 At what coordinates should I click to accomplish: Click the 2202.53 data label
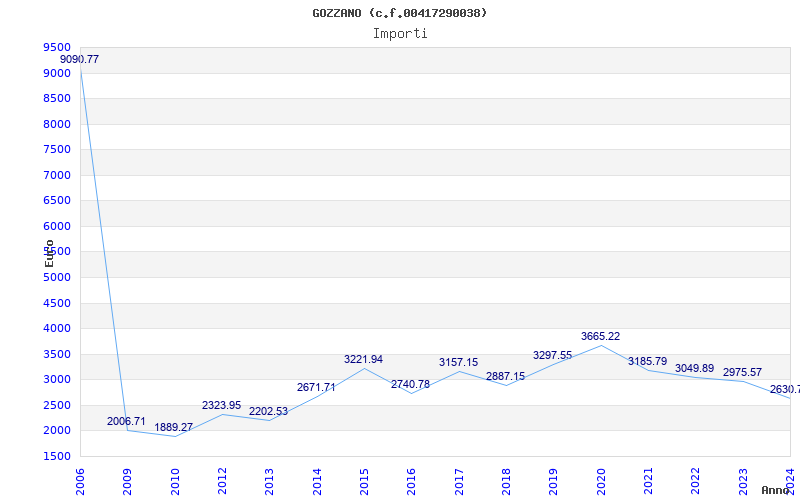[268, 412]
